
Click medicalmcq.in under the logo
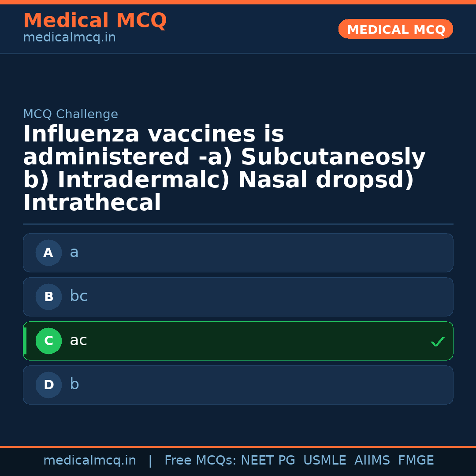tap(69, 37)
